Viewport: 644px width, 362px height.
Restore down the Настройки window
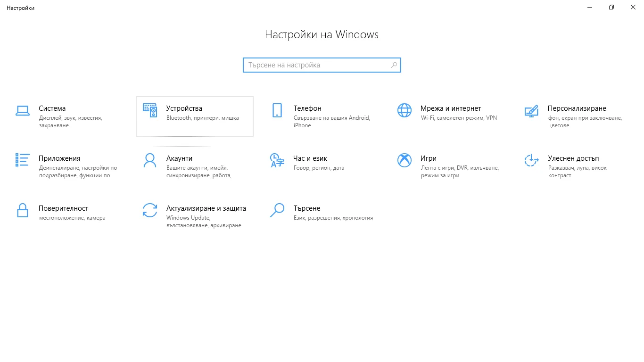611,8
